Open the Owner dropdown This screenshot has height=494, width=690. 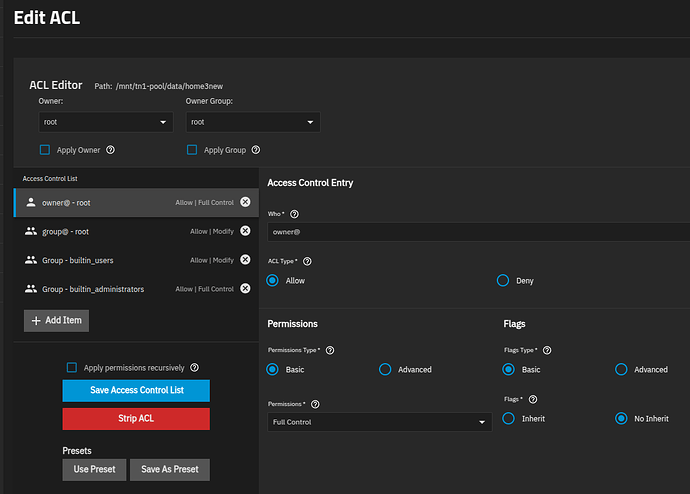[106, 122]
